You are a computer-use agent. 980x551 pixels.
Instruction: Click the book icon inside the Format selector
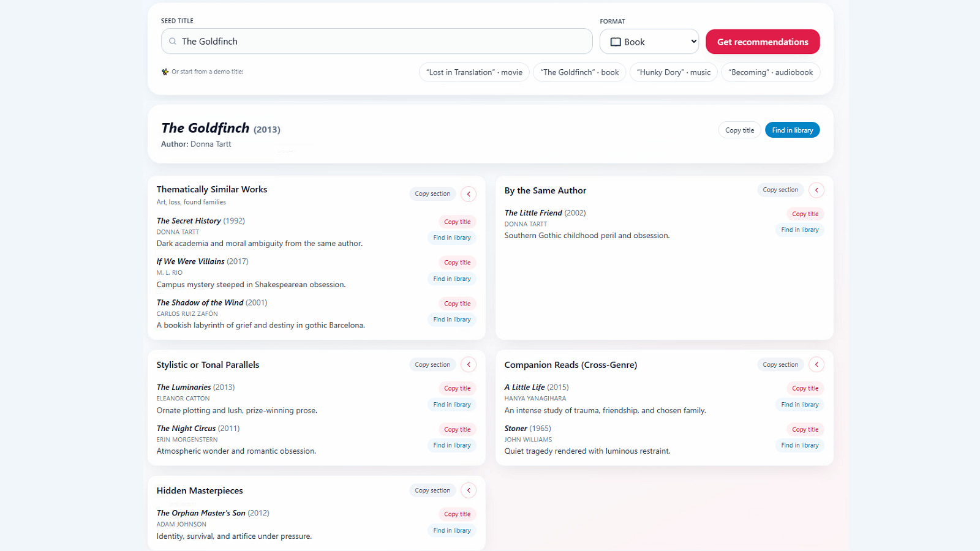point(616,41)
